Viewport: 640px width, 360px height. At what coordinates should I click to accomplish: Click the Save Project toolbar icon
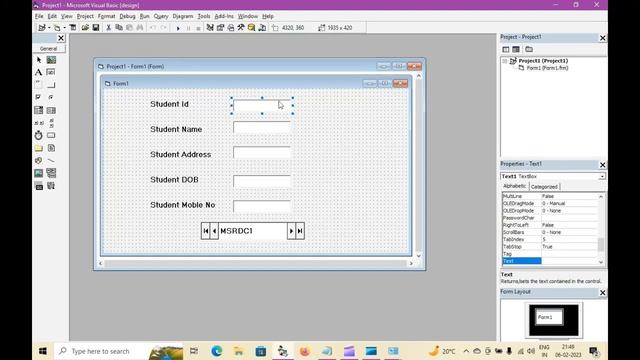96,28
